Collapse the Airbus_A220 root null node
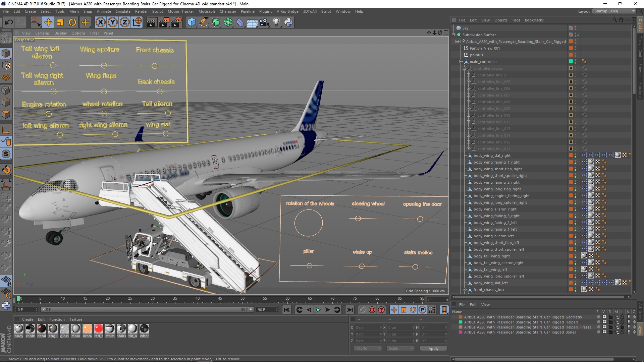This screenshot has width=644, height=362. (x=457, y=42)
